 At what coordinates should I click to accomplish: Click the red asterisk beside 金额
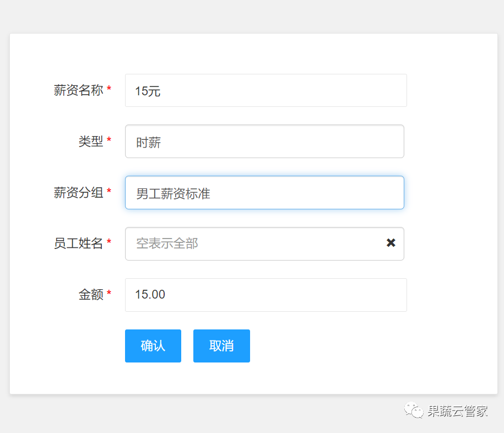coord(109,294)
